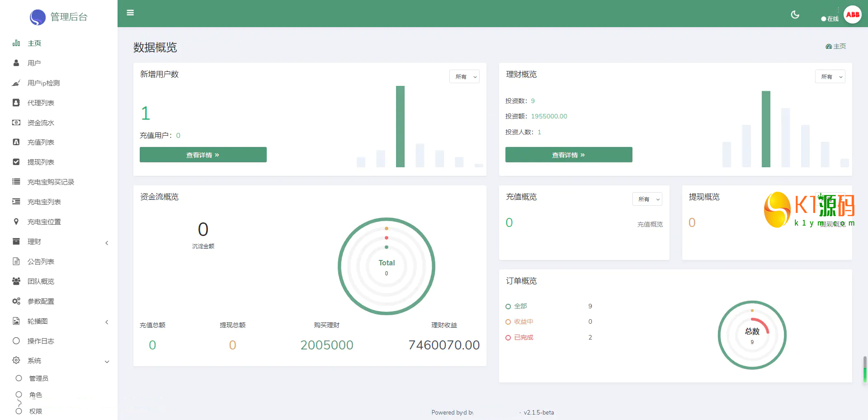Click the 沉淀金额 label
This screenshot has height=420, width=868.
203,246
